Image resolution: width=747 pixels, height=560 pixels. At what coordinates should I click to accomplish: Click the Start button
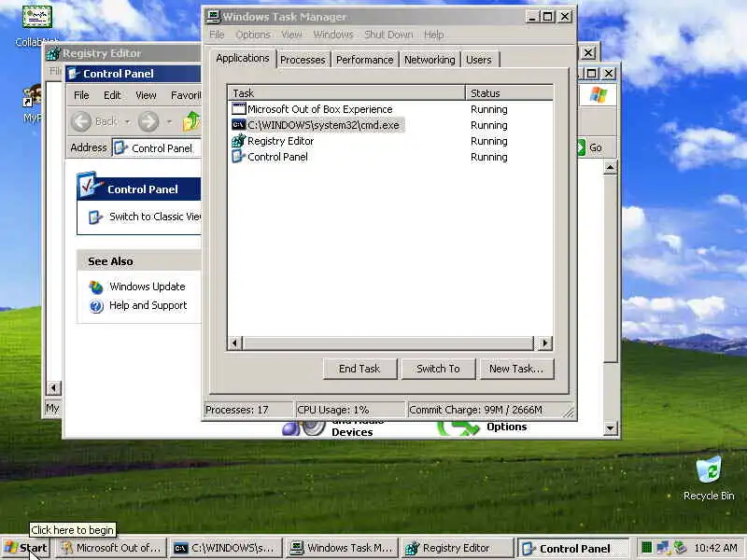(26, 548)
